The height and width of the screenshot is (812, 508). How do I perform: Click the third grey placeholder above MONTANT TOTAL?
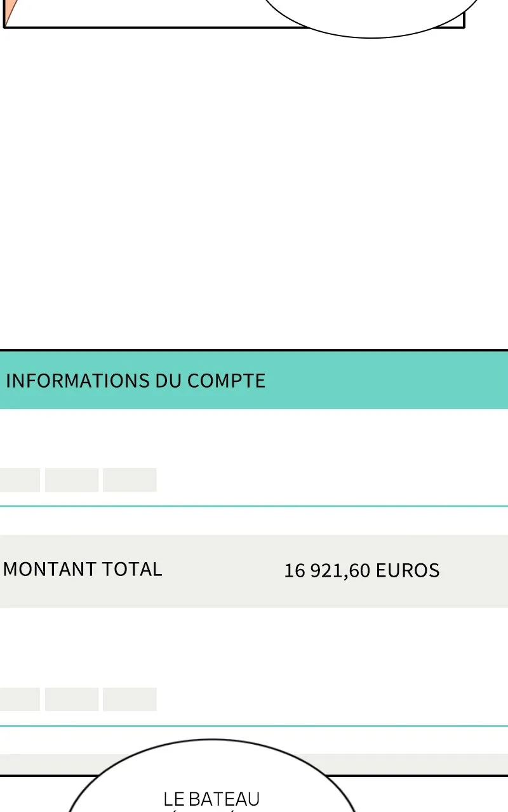[x=130, y=480]
